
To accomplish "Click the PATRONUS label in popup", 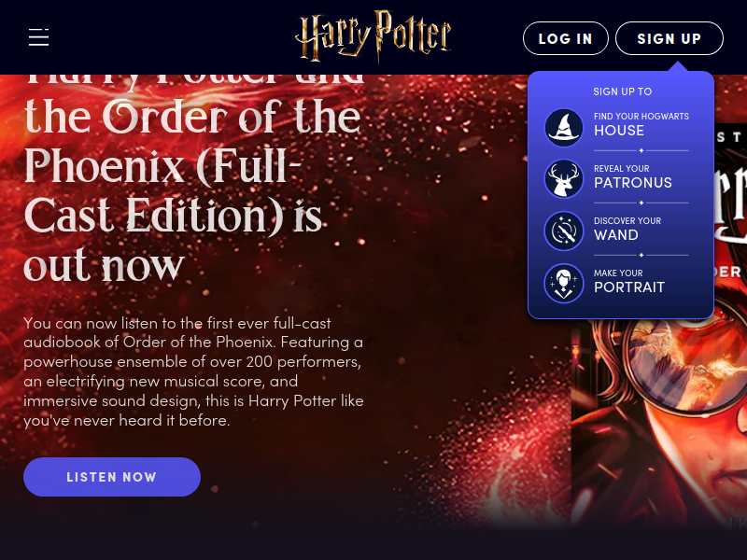I will click(x=633, y=183).
